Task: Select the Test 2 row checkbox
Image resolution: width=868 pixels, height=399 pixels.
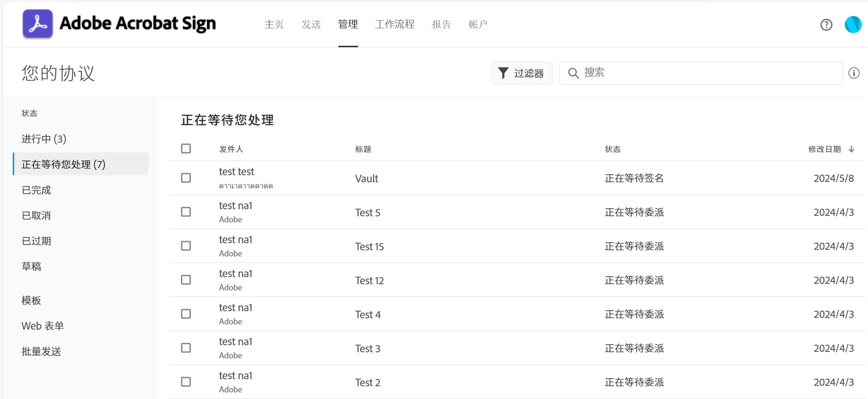Action: [186, 382]
